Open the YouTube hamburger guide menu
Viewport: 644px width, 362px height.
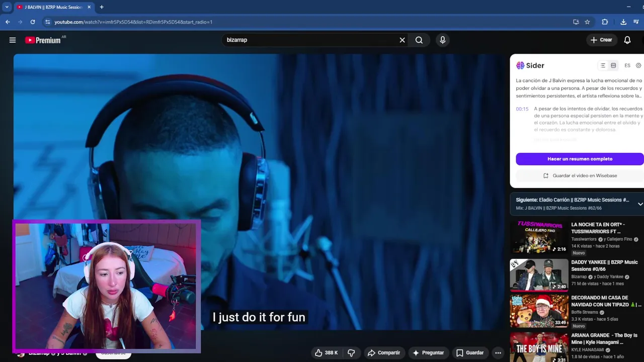click(13, 40)
